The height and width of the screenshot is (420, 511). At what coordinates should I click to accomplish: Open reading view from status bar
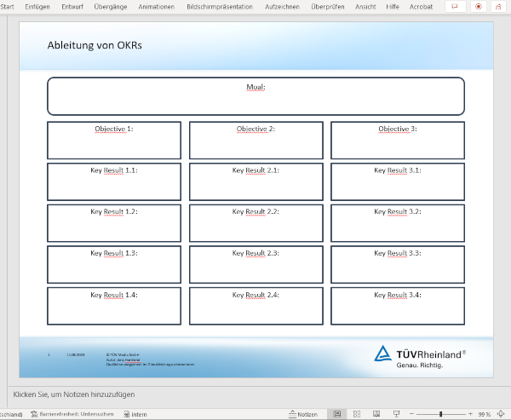coord(376,414)
